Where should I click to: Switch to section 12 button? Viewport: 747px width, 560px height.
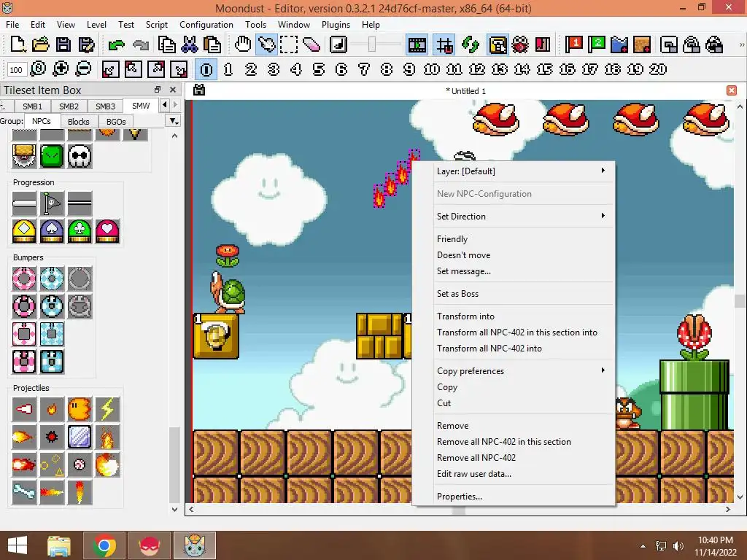point(477,69)
